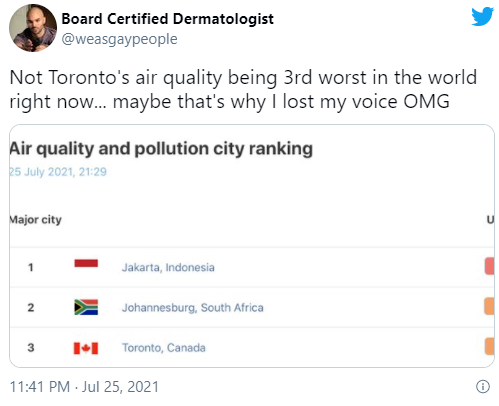This screenshot has height=406, width=499.
Task: Click the orange AQI swatch for Toronto
Action: [489, 346]
